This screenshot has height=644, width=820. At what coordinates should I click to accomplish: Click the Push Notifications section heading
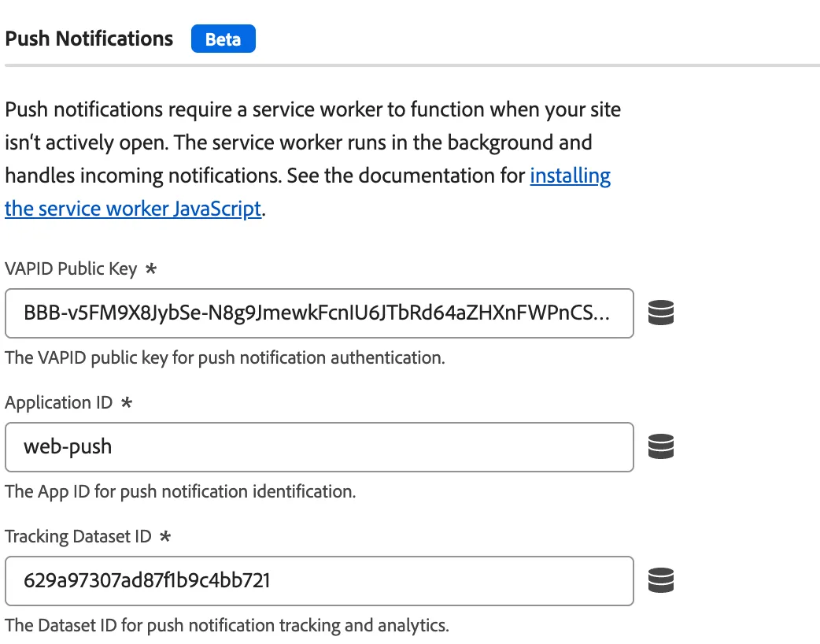[89, 39]
